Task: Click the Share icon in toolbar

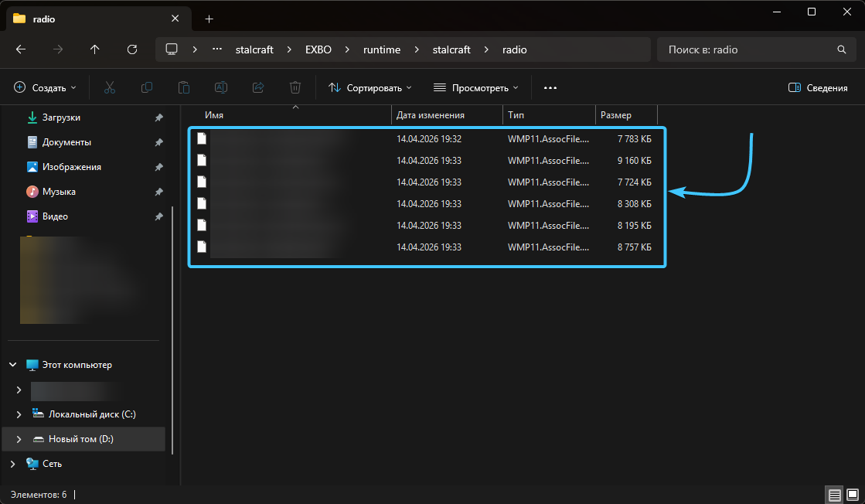Action: (258, 88)
